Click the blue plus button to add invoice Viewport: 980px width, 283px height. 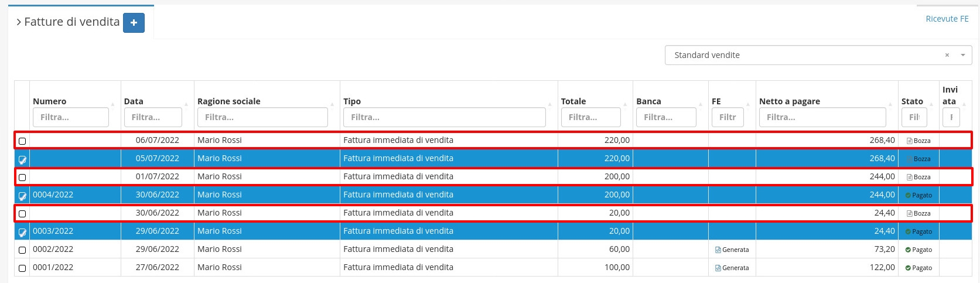(134, 23)
